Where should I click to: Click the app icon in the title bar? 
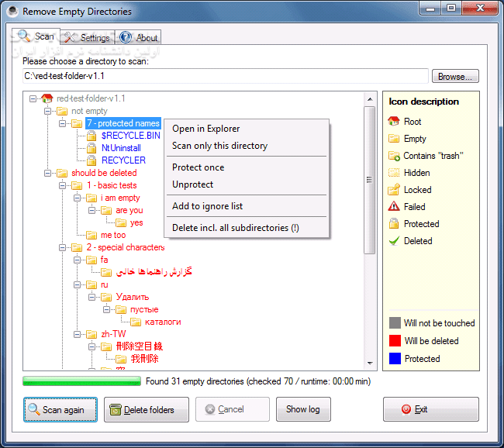(12, 11)
